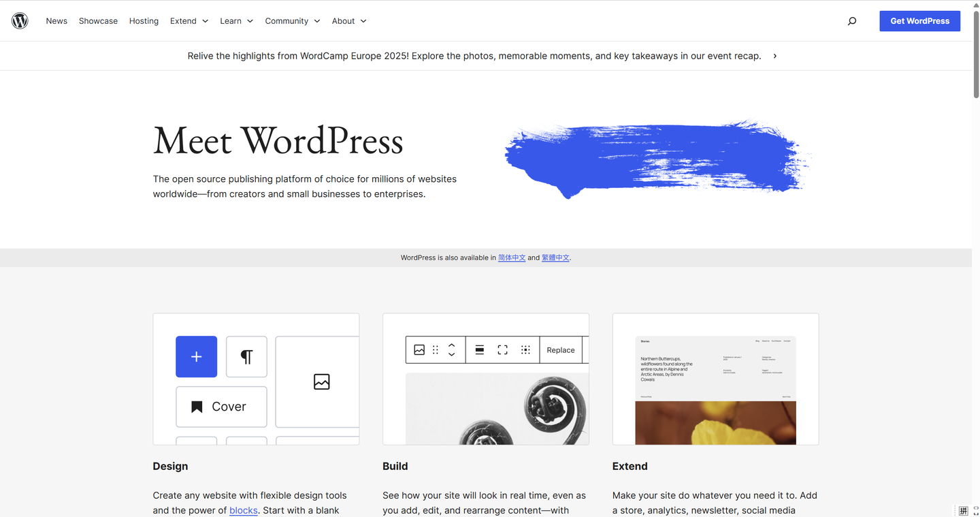
Task: Open the search magnifier icon
Action: click(x=852, y=21)
